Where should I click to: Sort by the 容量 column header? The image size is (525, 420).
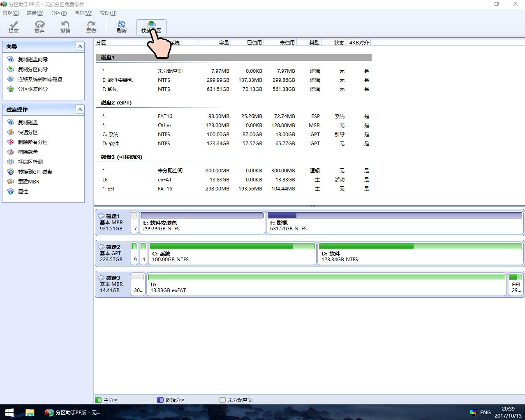pyautogui.click(x=215, y=42)
